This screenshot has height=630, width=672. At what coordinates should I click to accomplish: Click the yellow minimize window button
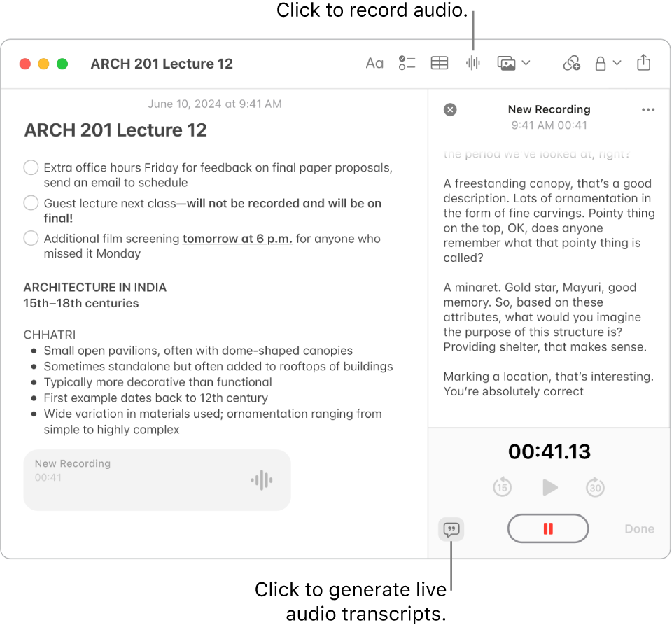(x=43, y=64)
